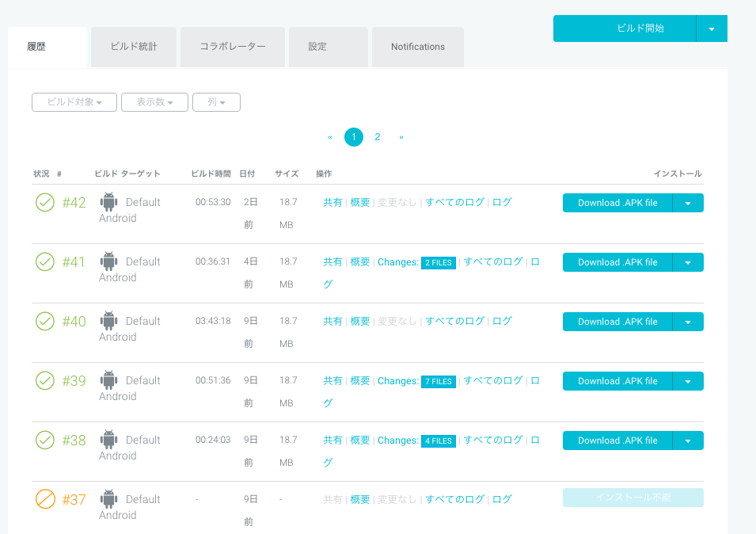Download .APK file for build #38
Image resolution: width=756 pixels, height=534 pixels.
pos(617,441)
